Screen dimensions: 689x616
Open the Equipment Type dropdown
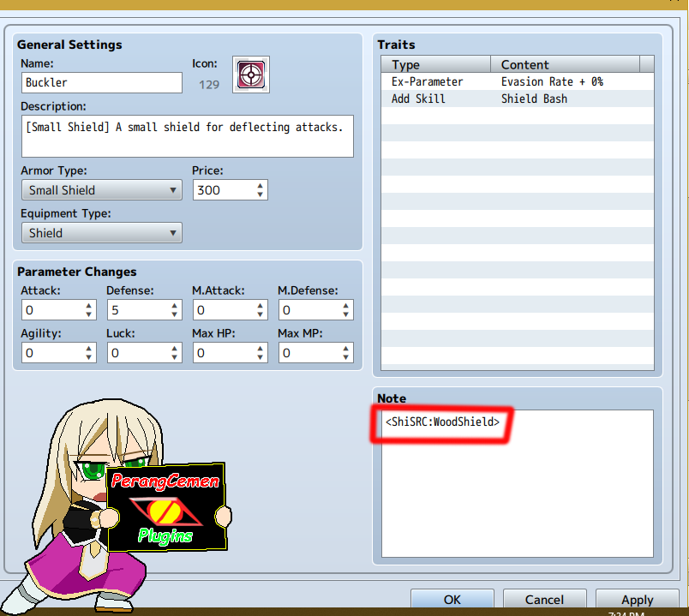pyautogui.click(x=101, y=233)
